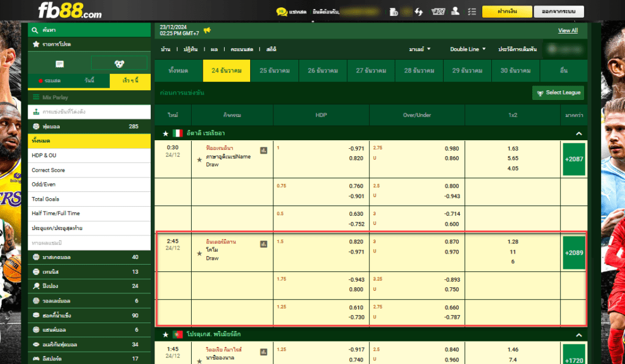Open the esports category with 17 events
The width and height of the screenshot is (625, 364).
click(89, 359)
